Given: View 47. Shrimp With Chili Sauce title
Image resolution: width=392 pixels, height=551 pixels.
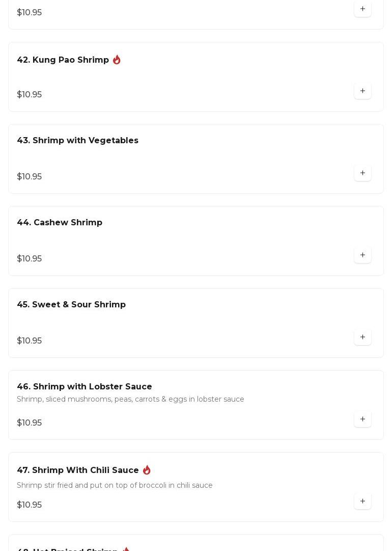Looking at the screenshot, I should (x=78, y=470).
